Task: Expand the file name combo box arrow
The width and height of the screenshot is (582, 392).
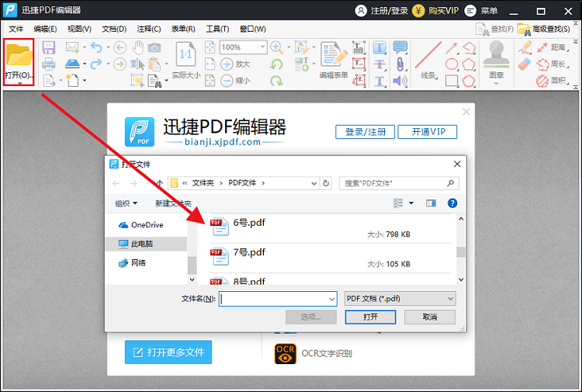Action: point(331,299)
